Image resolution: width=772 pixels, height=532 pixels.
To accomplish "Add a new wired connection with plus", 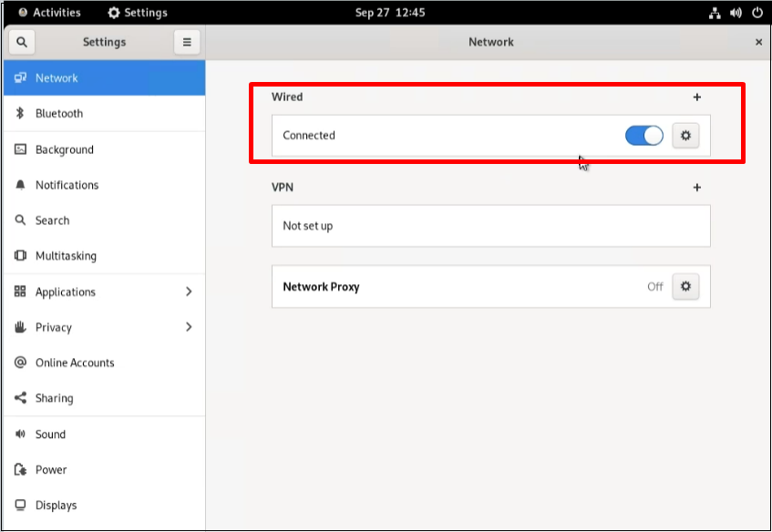I will click(x=697, y=97).
